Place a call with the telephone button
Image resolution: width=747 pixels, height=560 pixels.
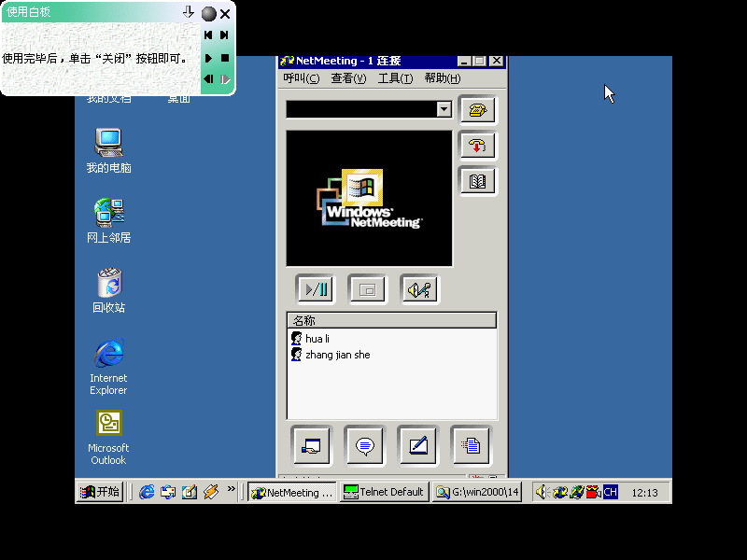tap(478, 110)
